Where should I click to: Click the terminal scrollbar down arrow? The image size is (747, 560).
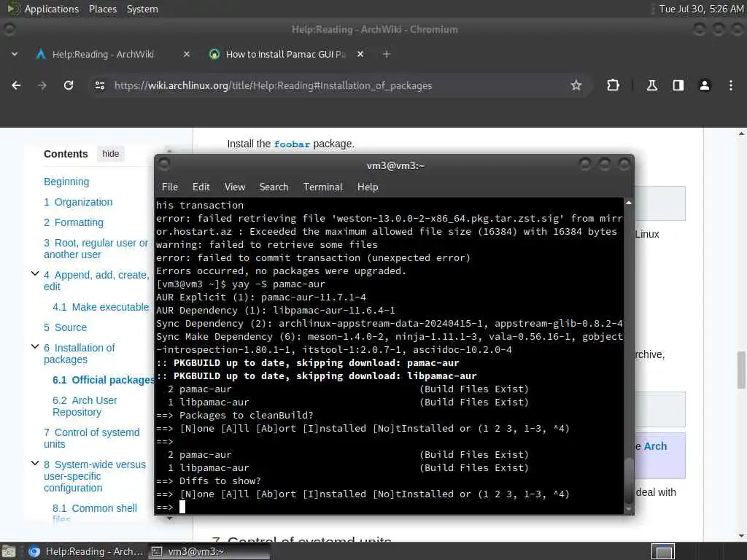(x=628, y=509)
